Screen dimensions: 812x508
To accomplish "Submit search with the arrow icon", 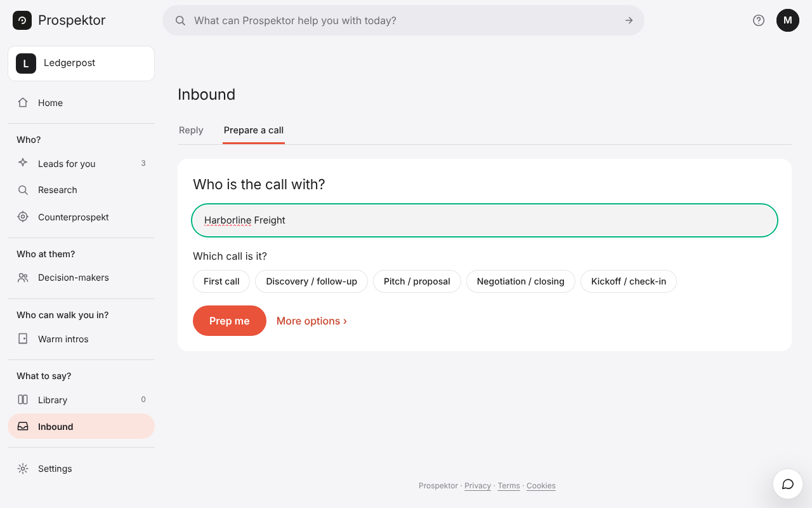I will (x=629, y=20).
